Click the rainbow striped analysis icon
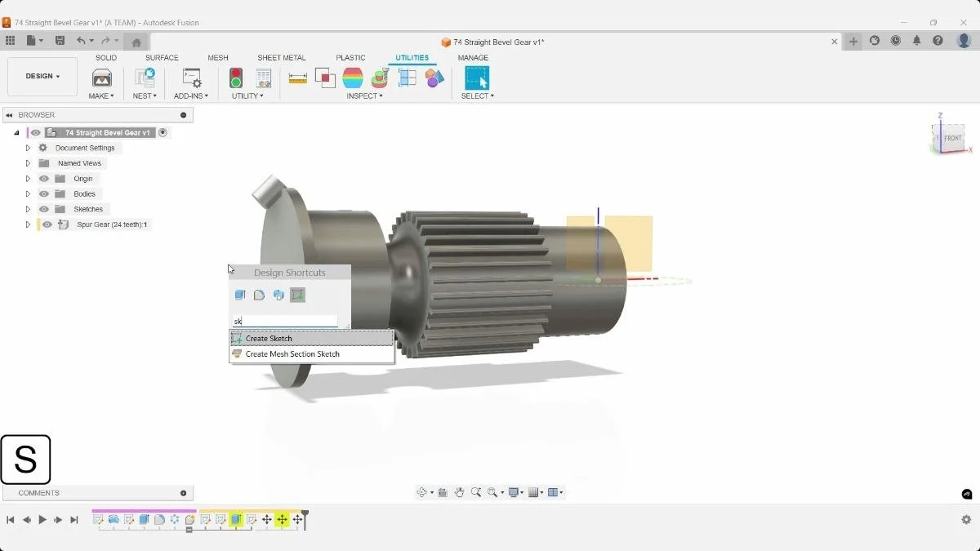Screen dimensions: 980x551 click(x=353, y=78)
